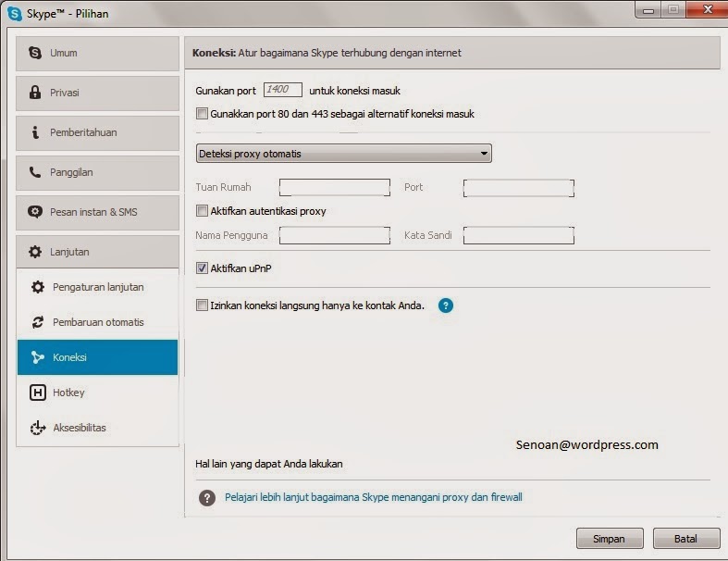Uncheck the Aktifkan uPnP checkbox
This screenshot has height=561, width=728.
(x=203, y=268)
